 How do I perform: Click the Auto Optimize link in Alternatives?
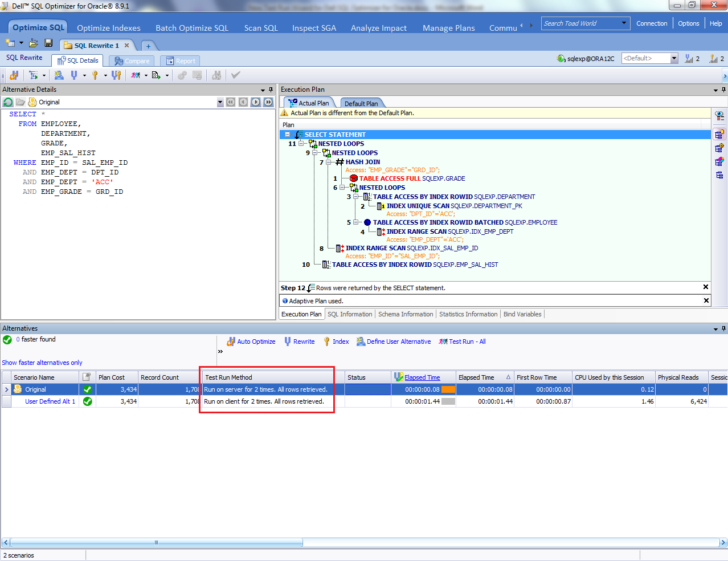click(x=251, y=342)
